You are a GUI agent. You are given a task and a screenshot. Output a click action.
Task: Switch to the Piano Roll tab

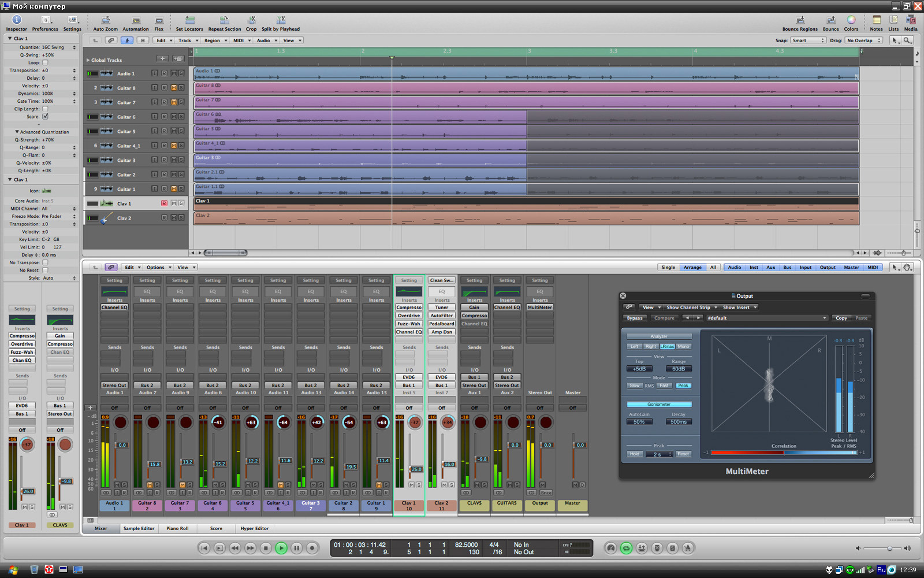[177, 528]
